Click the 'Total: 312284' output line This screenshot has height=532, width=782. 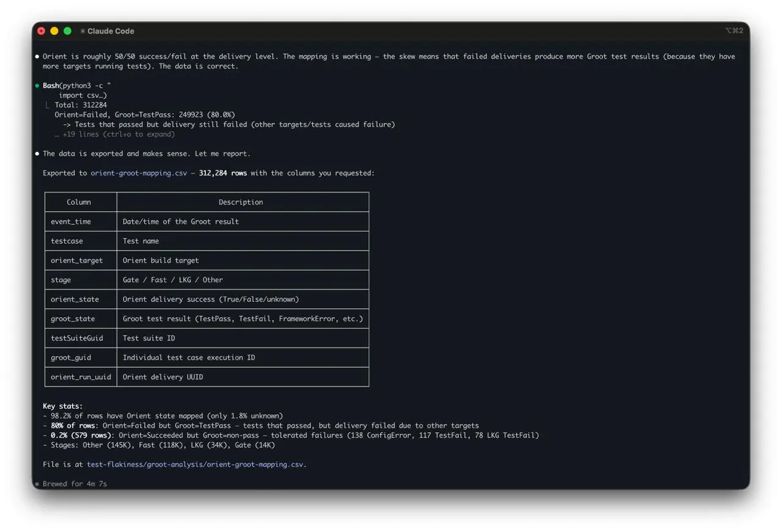[81, 105]
